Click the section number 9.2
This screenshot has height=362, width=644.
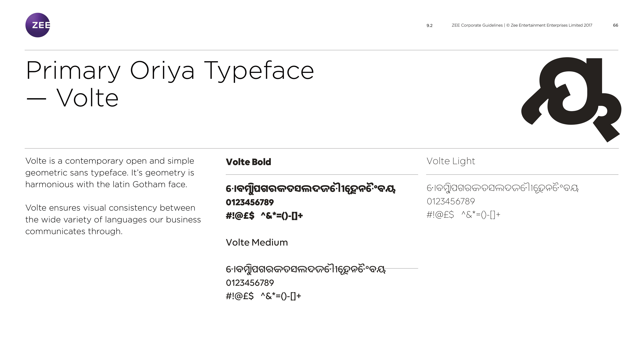click(429, 25)
